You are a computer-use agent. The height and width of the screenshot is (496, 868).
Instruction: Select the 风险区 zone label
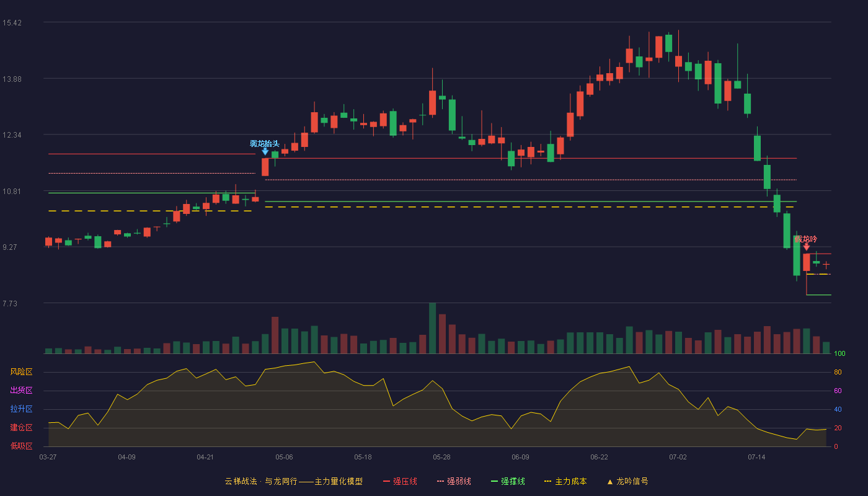pos(21,372)
